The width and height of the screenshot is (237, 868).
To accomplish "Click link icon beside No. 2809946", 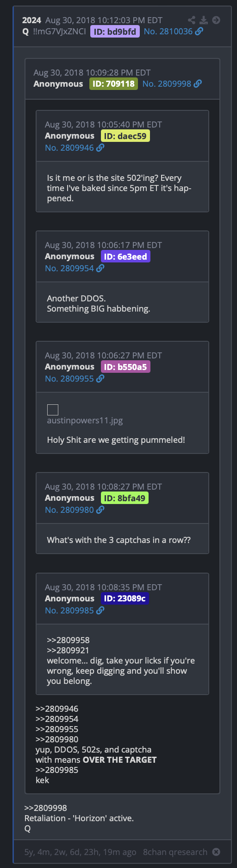I will coord(100,147).
